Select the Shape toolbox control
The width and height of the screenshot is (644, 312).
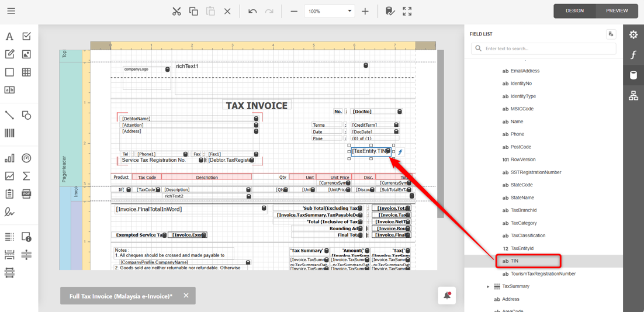(26, 115)
